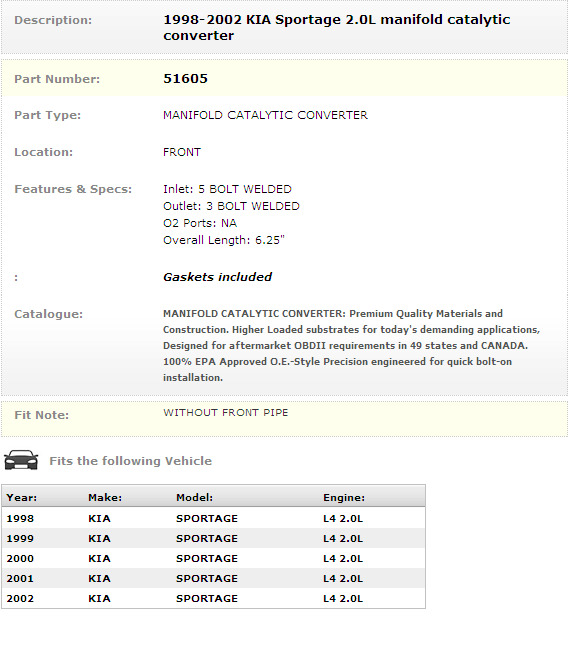Screen dimensions: 570x660
Task: Click the Model column header
Action: 194,498
